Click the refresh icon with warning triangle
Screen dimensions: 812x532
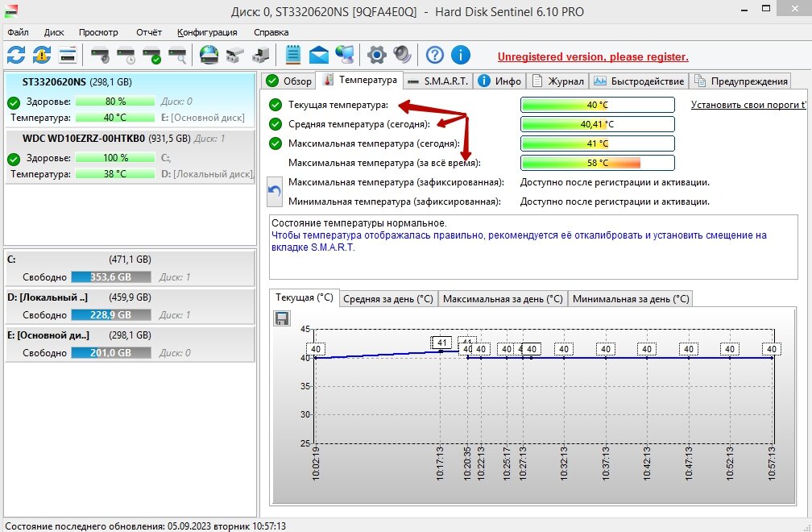click(41, 54)
